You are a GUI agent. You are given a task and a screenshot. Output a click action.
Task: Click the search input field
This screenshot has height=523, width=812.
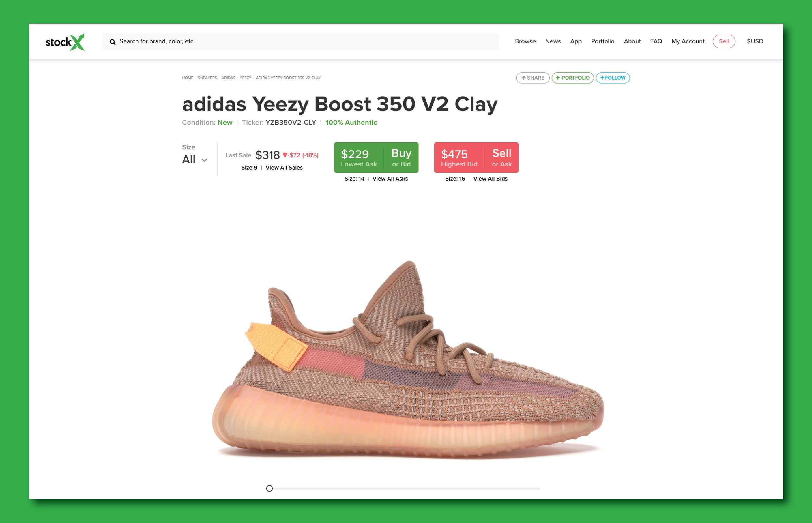pyautogui.click(x=300, y=42)
